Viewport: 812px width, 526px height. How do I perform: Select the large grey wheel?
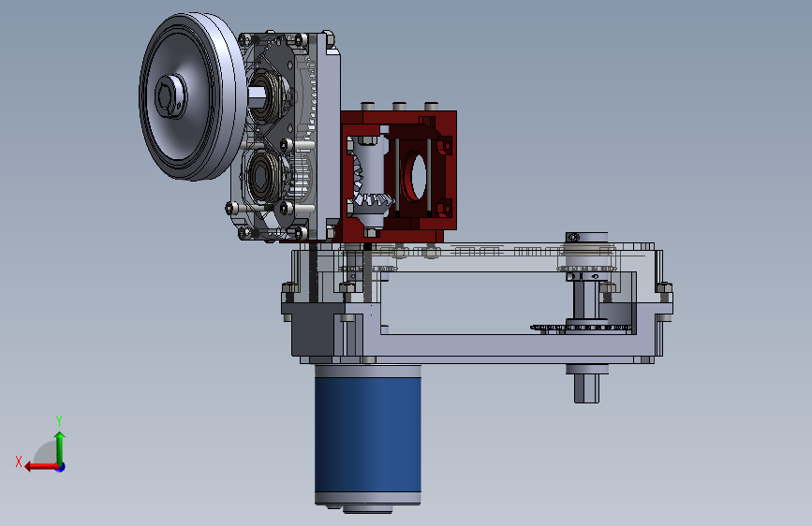193,96
